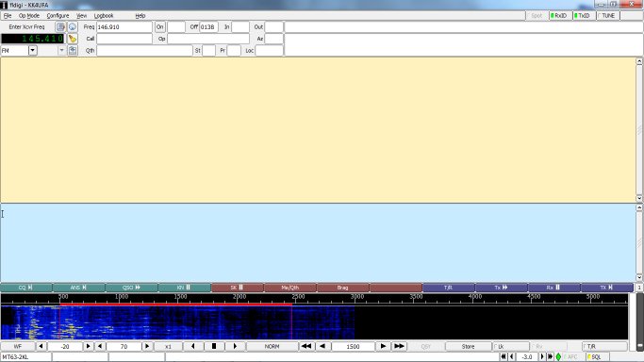This screenshot has height=362, width=644.
Task: Decrease squelch value -3.0 by one step
Action: click(x=512, y=357)
